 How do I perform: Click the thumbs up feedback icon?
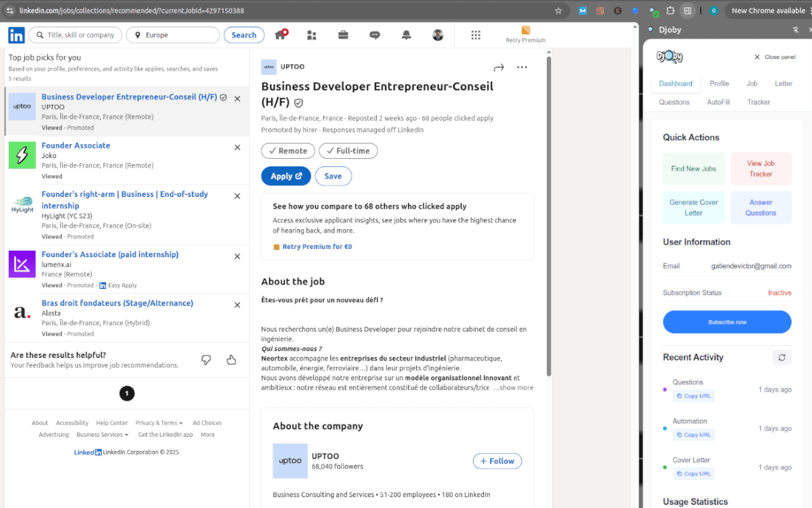[x=232, y=360]
